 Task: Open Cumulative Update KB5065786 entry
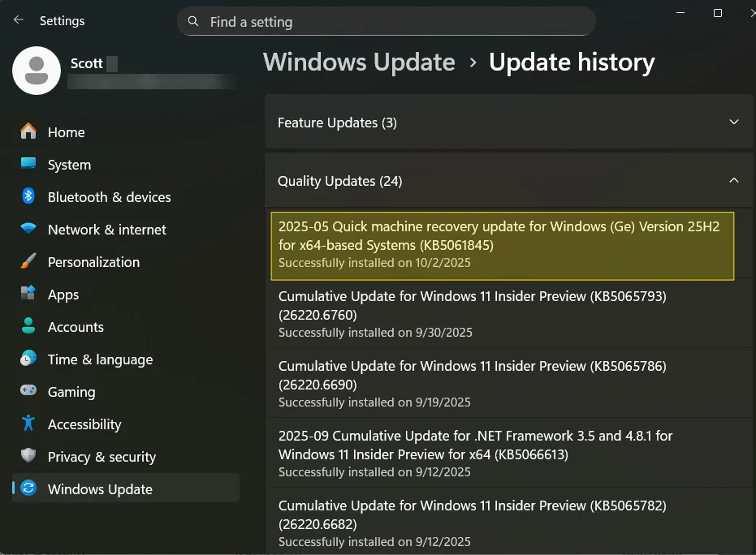(509, 384)
